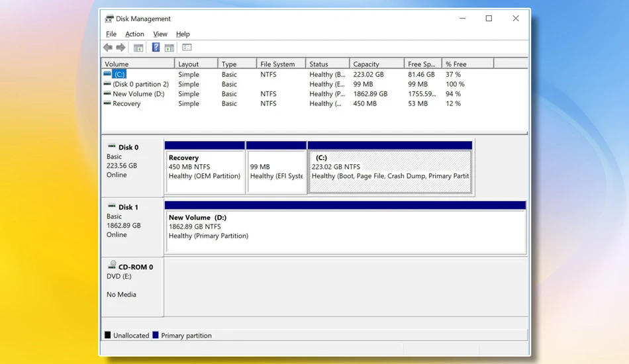Open the View menu
629x364 pixels.
pos(160,34)
